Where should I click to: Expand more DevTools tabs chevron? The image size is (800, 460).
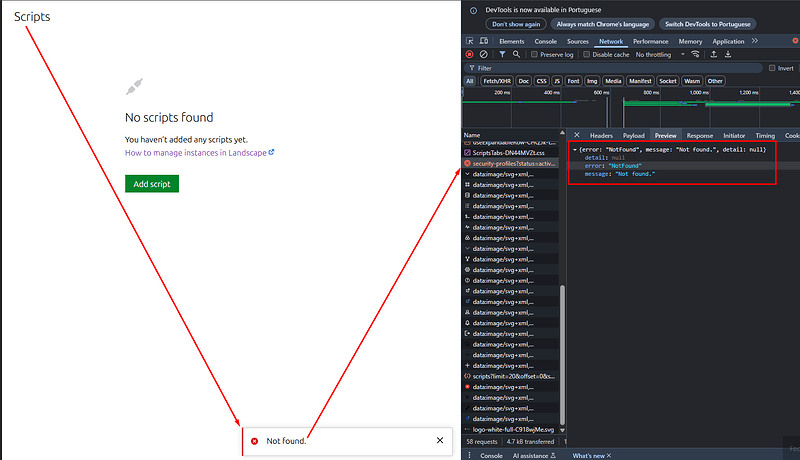pyautogui.click(x=756, y=41)
